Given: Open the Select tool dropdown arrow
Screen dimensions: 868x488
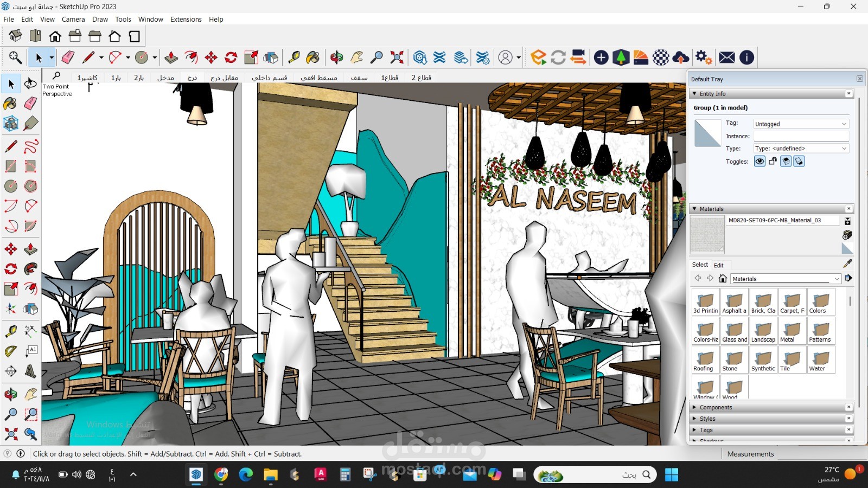Looking at the screenshot, I should pyautogui.click(x=52, y=57).
